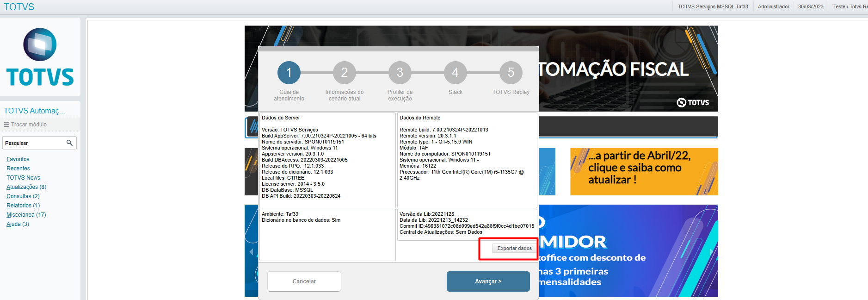
Task: Click Trocar módulo option
Action: click(29, 125)
